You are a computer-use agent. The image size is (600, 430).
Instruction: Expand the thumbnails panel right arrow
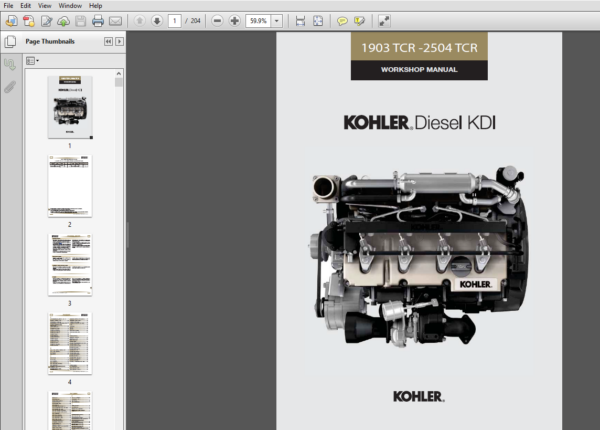click(119, 41)
